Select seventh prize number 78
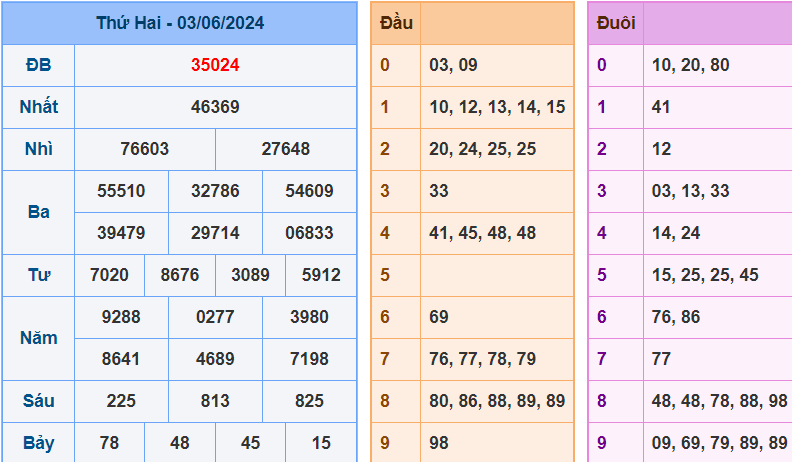 pos(109,443)
